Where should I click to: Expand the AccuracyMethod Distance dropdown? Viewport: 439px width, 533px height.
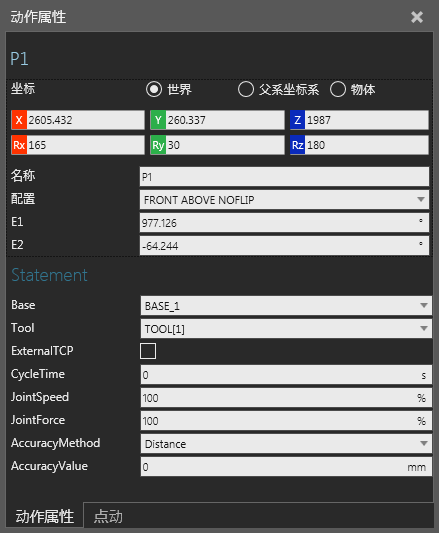(x=286, y=444)
